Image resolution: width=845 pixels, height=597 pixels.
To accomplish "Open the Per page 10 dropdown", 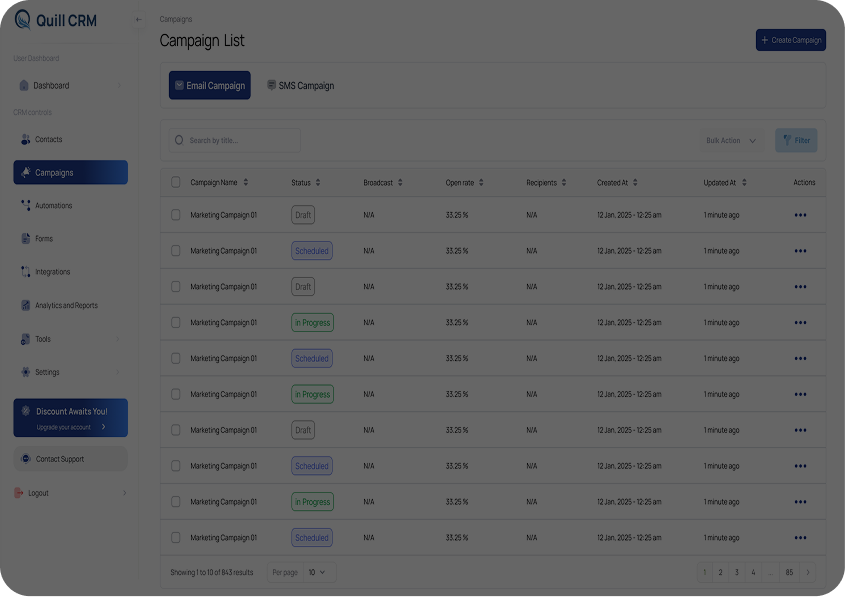I will tap(321, 573).
